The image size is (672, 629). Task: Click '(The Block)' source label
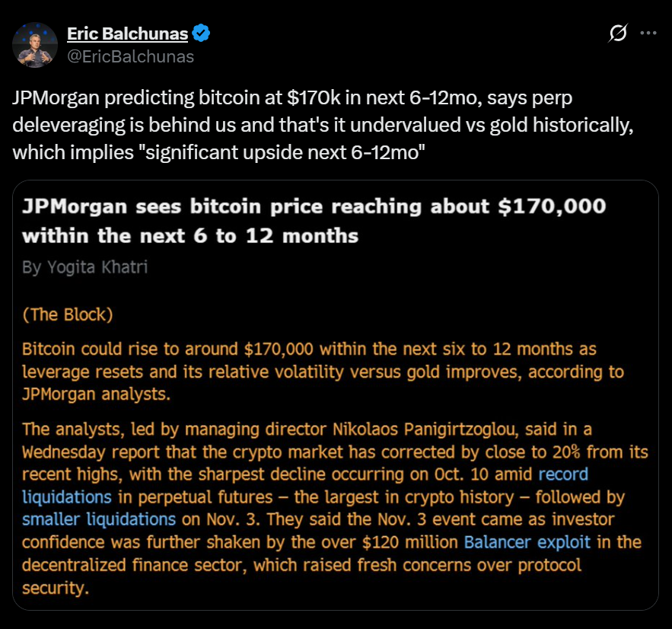(68, 314)
